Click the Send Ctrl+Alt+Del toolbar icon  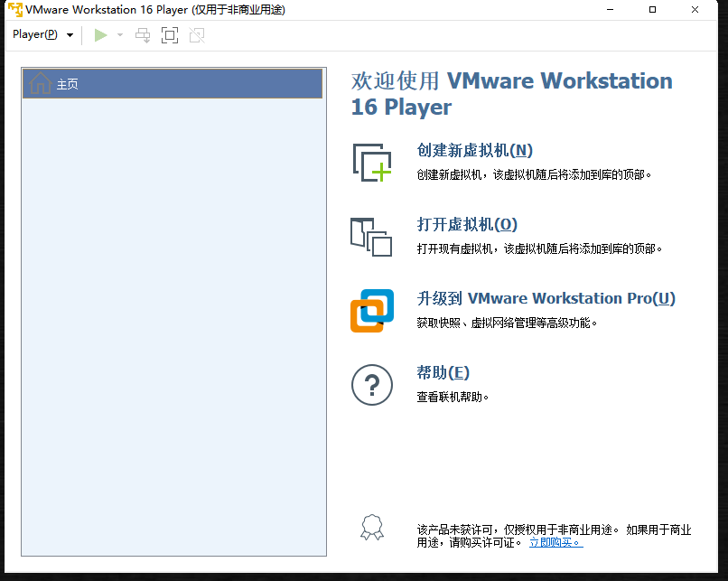point(143,35)
